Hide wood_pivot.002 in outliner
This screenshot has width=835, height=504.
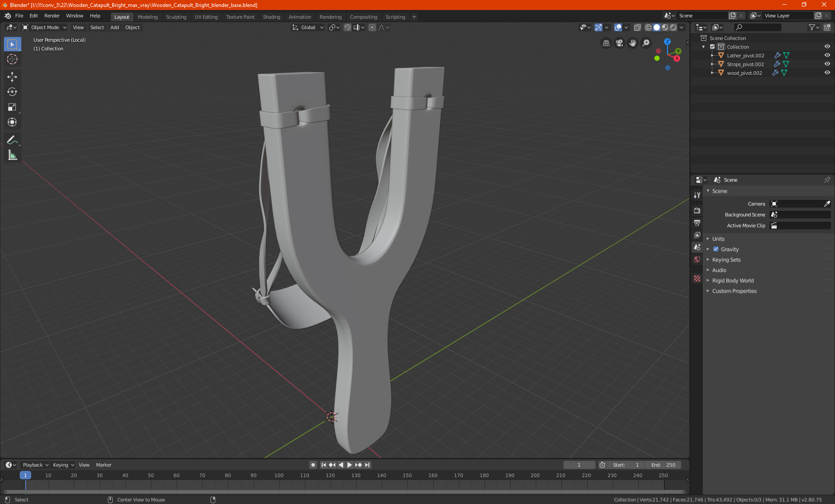827,73
